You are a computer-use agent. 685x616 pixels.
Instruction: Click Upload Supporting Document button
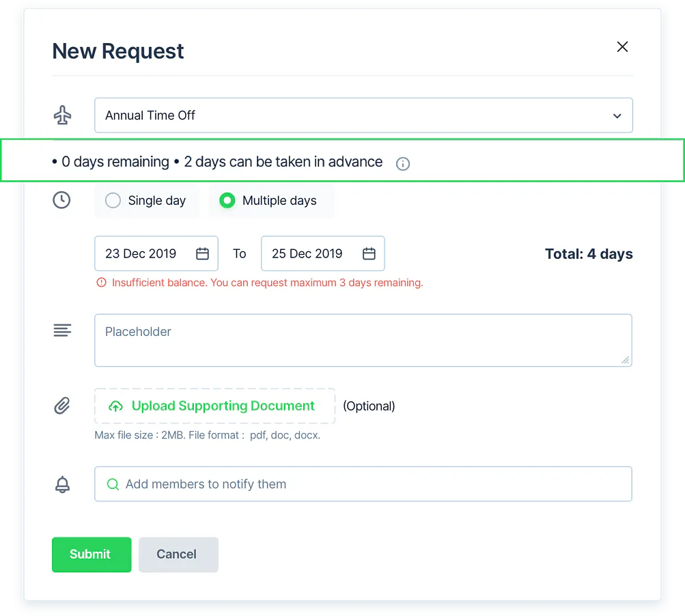point(215,406)
